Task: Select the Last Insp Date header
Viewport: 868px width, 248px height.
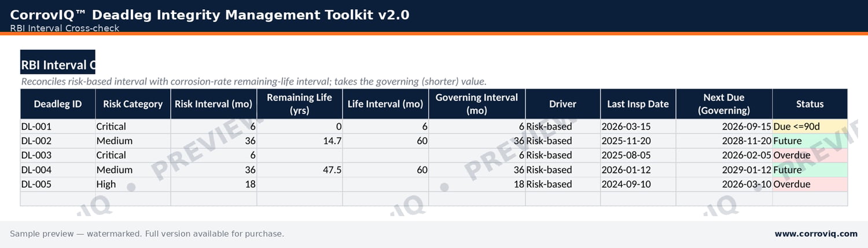Action: click(638, 104)
